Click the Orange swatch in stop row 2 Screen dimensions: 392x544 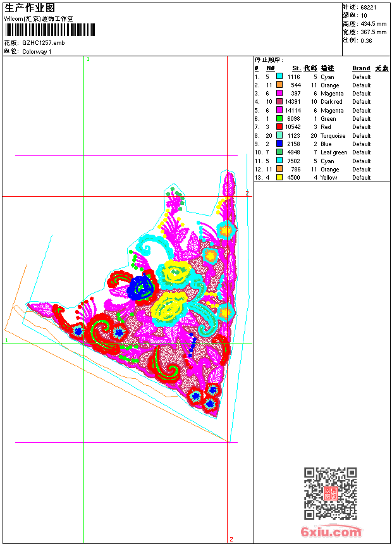tap(279, 85)
